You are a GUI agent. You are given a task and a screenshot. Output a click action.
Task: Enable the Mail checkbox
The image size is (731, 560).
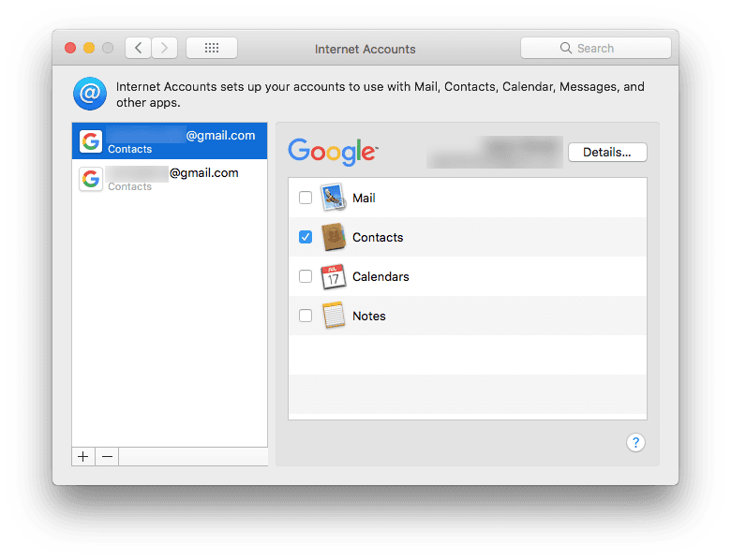point(306,198)
